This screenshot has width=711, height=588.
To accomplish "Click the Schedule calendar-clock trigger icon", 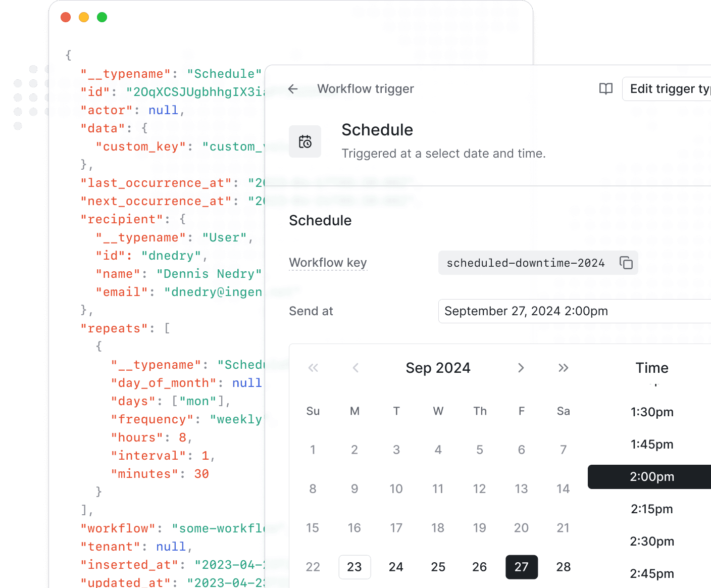I will click(305, 141).
